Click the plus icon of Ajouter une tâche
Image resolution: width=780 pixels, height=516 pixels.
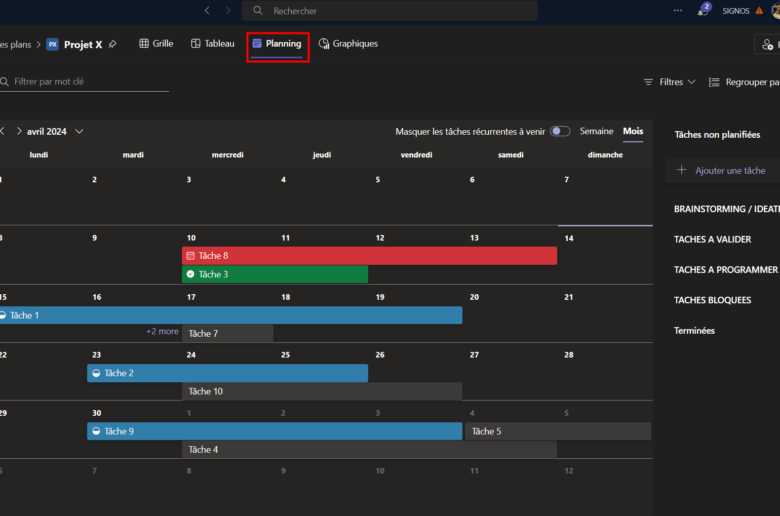click(x=682, y=171)
